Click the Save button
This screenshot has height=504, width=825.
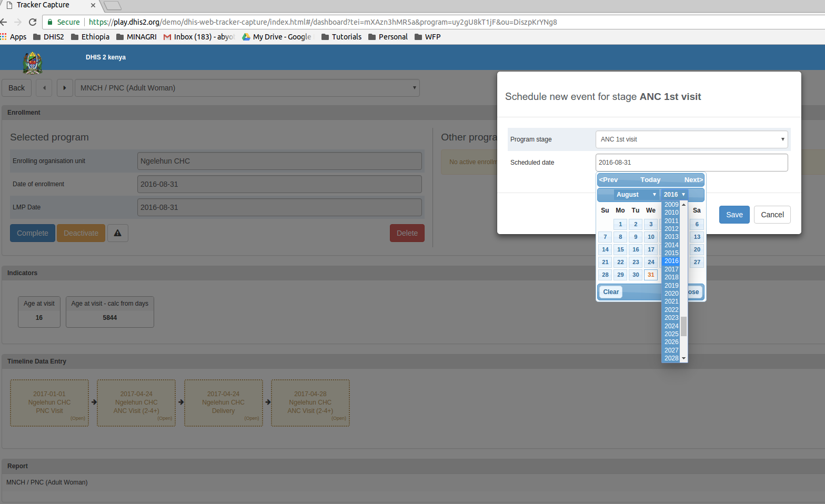[734, 215]
